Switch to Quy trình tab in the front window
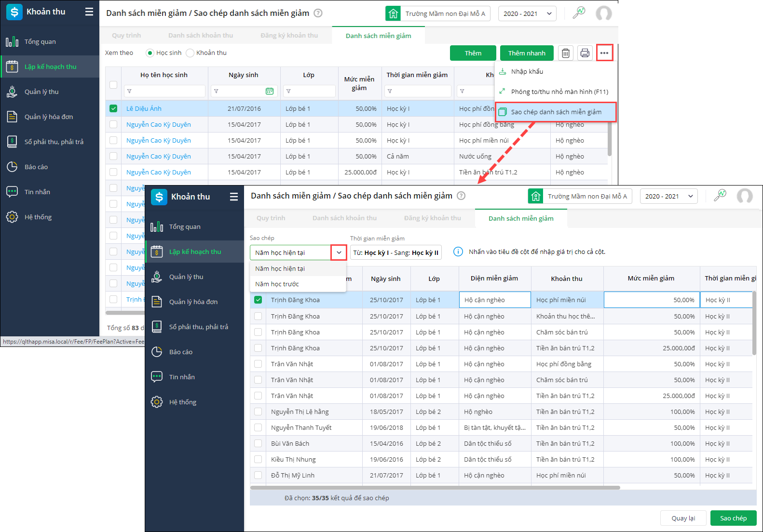Viewport: 763px width, 532px height. click(271, 218)
